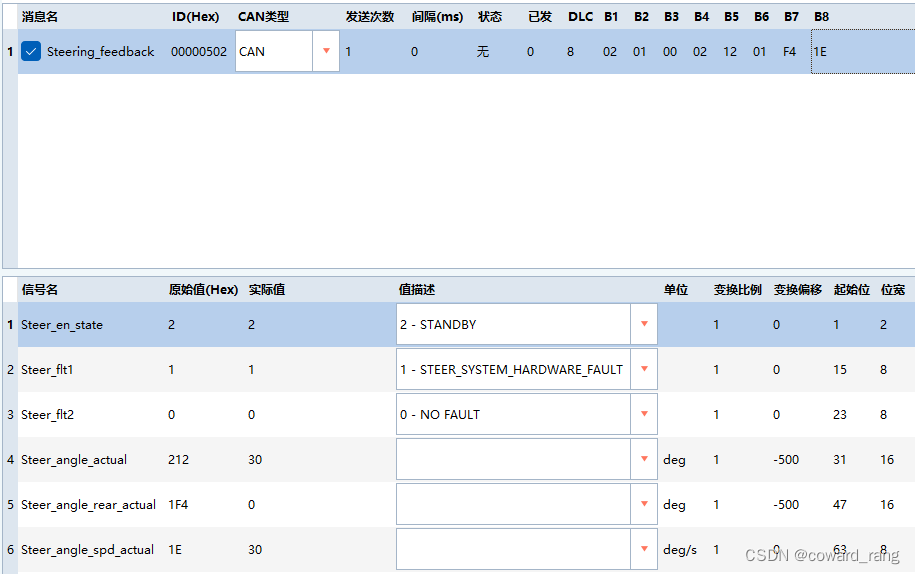
Task: Click the raw hex value 212
Action: 178,459
